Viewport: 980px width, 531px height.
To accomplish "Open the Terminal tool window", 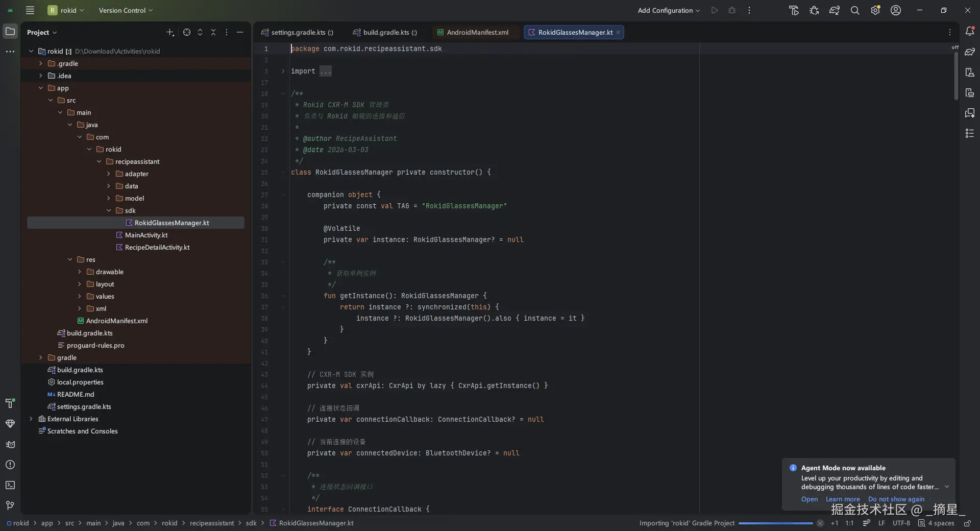I will 10,485.
